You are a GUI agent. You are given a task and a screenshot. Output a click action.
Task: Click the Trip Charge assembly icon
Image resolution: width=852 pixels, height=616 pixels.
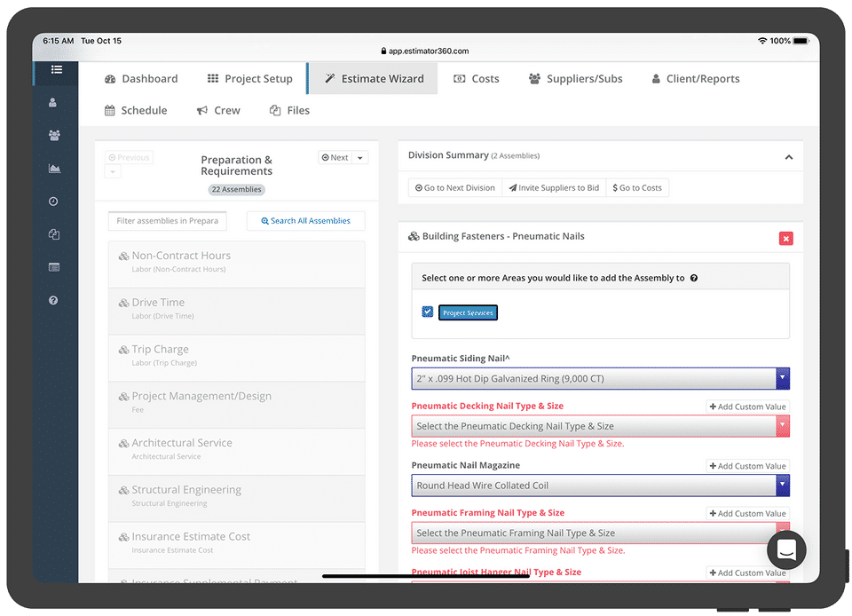(124, 350)
